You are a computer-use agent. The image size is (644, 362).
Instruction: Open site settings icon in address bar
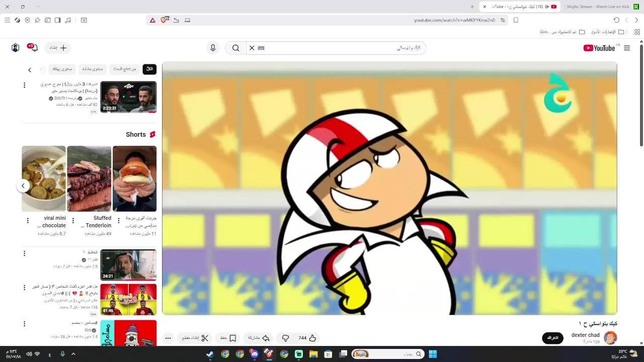tap(503, 20)
